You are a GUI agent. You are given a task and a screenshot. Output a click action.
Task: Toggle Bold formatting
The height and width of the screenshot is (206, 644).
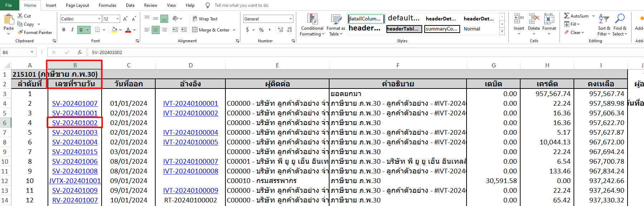pos(64,30)
